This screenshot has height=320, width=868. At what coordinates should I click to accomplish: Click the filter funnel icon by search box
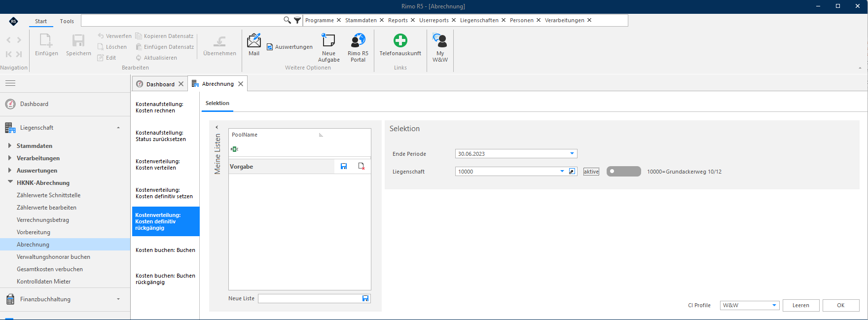[297, 20]
